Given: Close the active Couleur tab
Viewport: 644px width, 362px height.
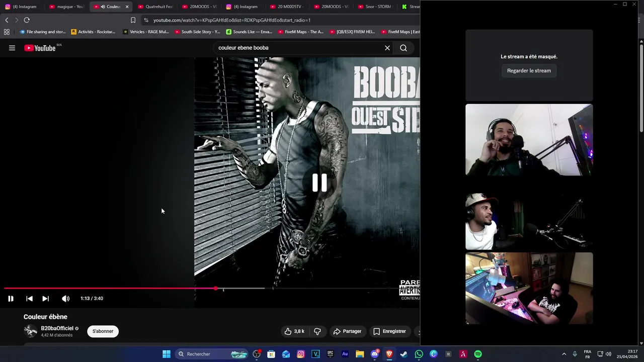Looking at the screenshot, I should [x=127, y=7].
